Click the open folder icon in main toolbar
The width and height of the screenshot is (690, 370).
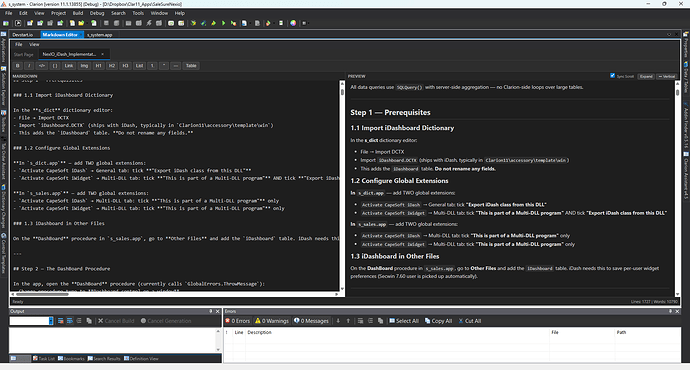tap(81, 23)
